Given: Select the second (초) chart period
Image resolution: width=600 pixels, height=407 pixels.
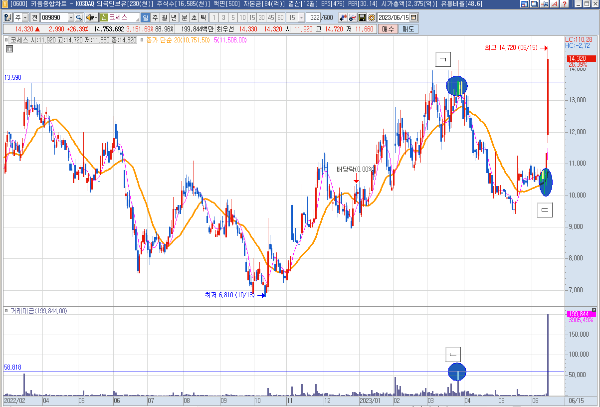Looking at the screenshot, I should click(194, 18).
